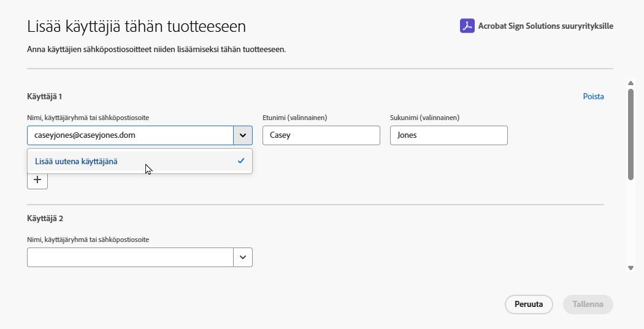Focus the empty Käyttäjä 2 email field

(130, 257)
